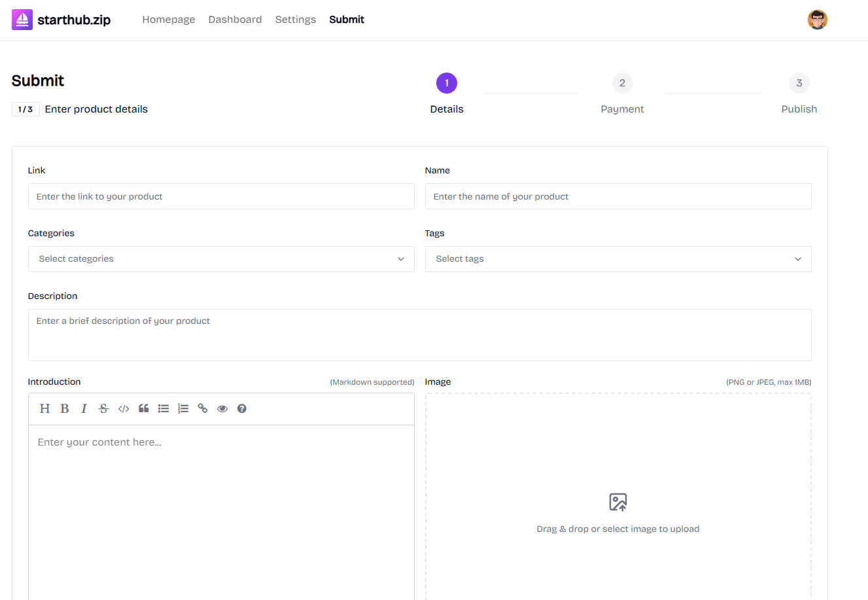The width and height of the screenshot is (868, 600).
Task: Open the Select tags dropdown
Action: pyautogui.click(x=618, y=259)
